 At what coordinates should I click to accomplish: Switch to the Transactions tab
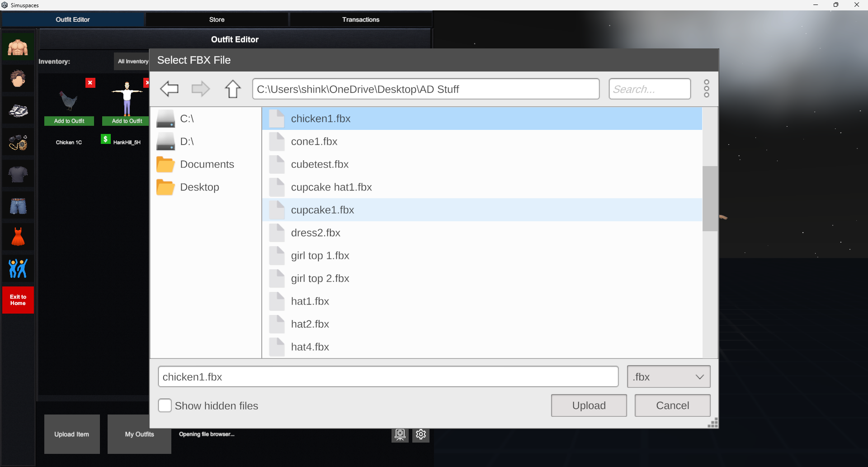(361, 19)
